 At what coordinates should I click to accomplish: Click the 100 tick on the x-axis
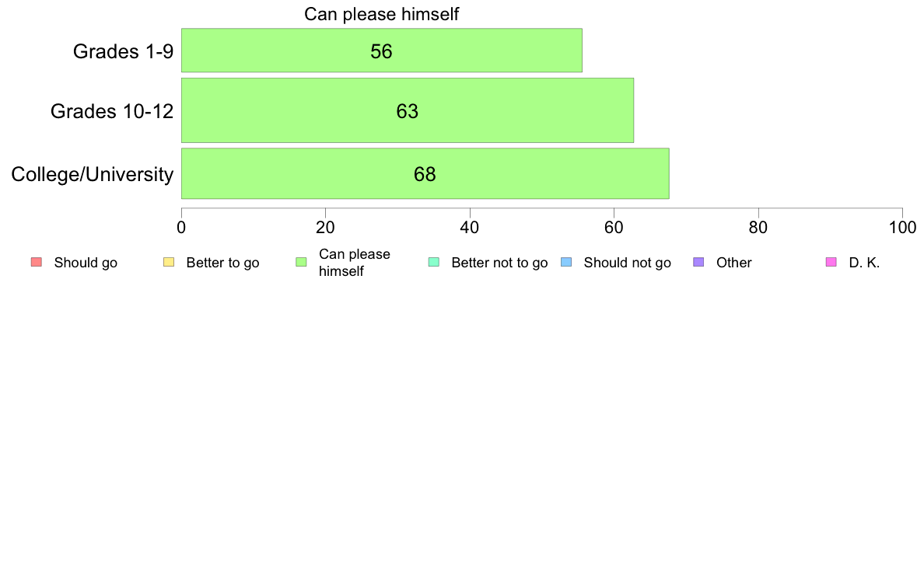point(902,228)
